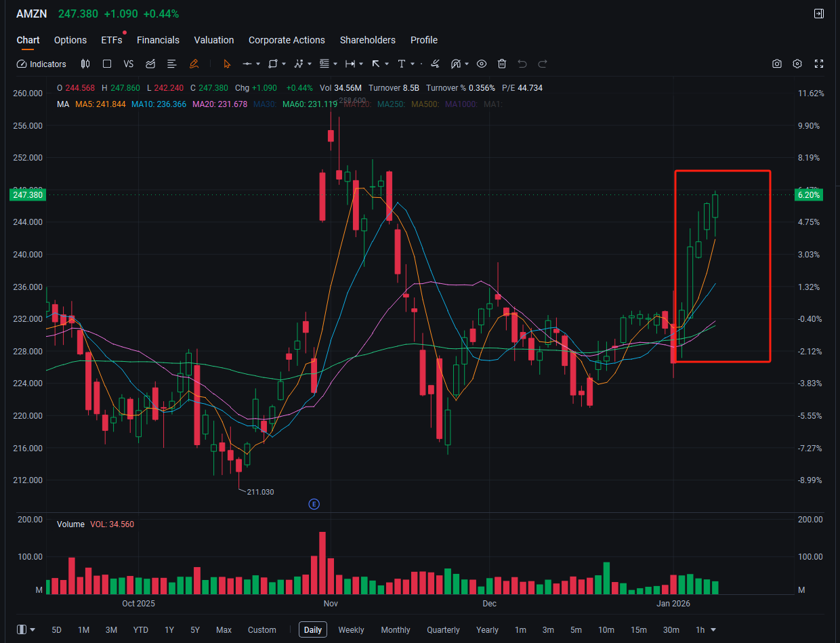Select the 15m interval
This screenshot has width=840, height=643.
coord(638,630)
